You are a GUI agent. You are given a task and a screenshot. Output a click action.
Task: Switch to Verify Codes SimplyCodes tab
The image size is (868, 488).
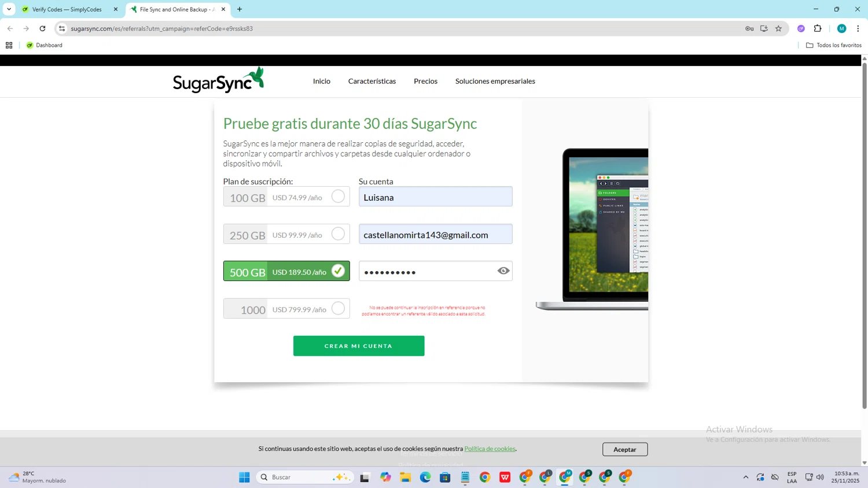(68, 9)
